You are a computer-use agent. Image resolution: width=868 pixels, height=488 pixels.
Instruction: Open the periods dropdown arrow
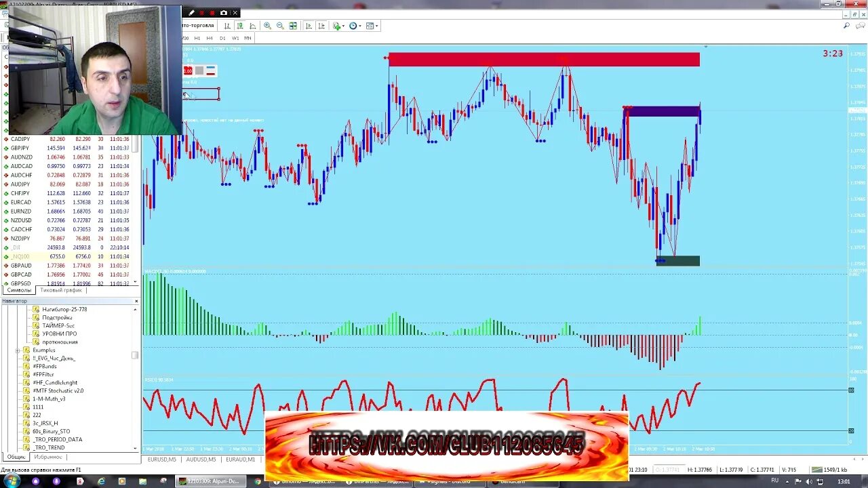coord(359,26)
